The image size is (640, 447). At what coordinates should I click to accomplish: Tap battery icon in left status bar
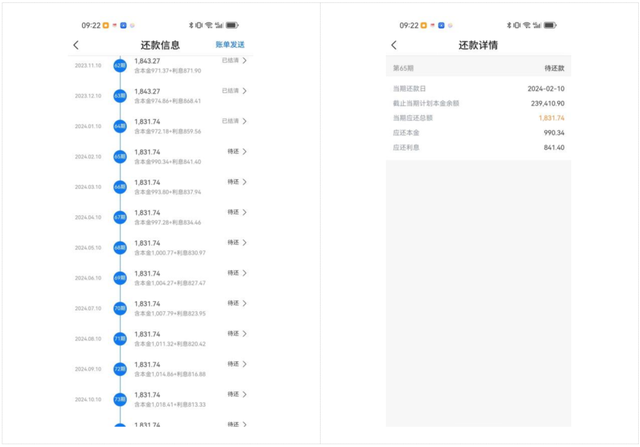[232, 25]
